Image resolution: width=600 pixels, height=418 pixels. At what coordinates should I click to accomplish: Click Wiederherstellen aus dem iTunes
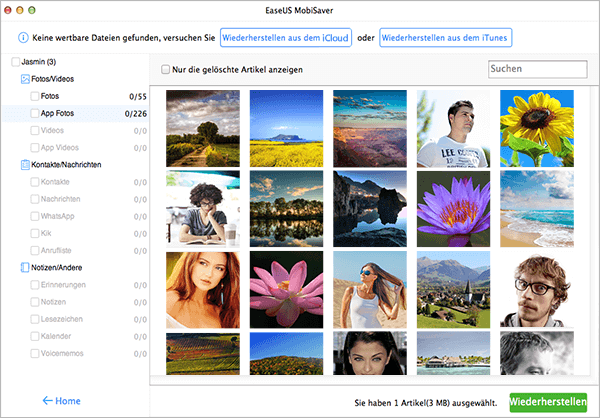[445, 38]
